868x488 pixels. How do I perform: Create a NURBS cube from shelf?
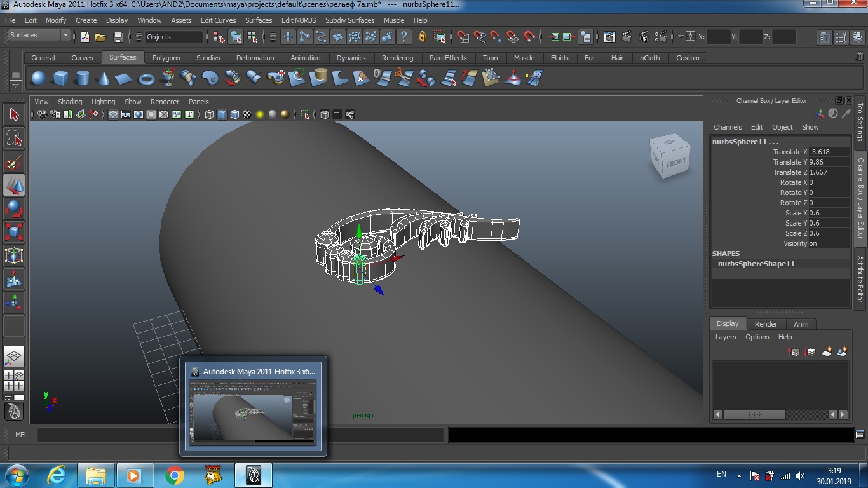[x=60, y=78]
